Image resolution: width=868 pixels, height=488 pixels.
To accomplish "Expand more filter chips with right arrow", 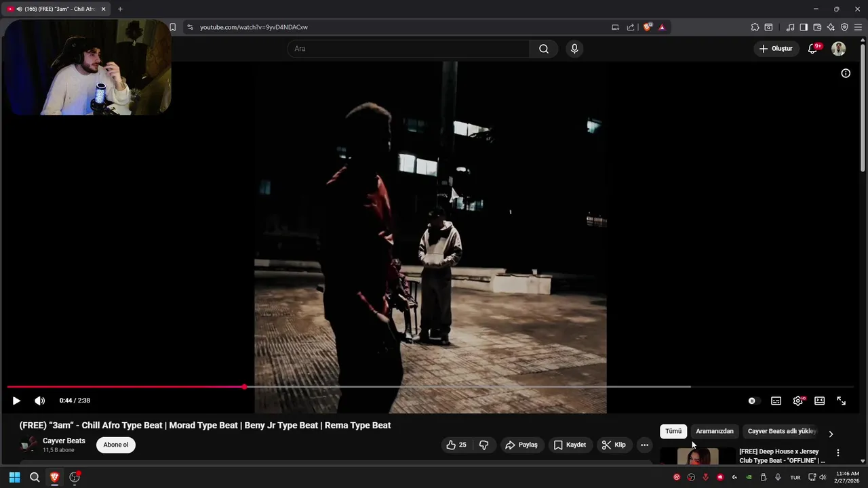I will tap(831, 434).
